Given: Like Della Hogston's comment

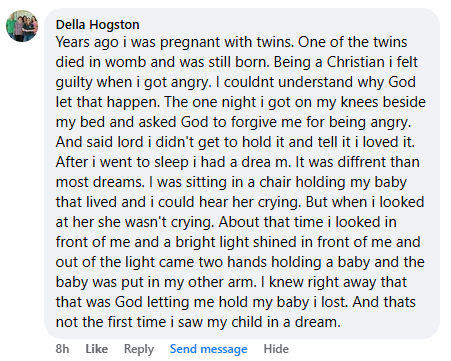Looking at the screenshot, I should click(96, 349).
